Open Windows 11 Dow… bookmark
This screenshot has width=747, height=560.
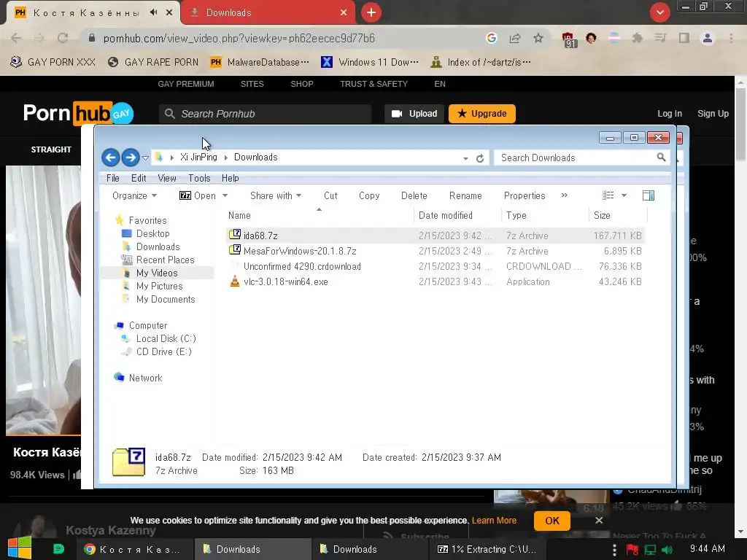370,63
